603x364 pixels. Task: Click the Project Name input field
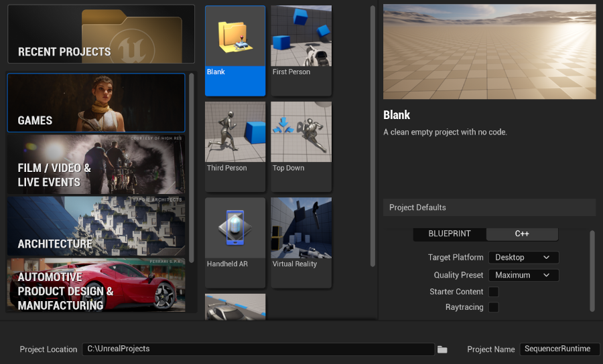click(559, 349)
